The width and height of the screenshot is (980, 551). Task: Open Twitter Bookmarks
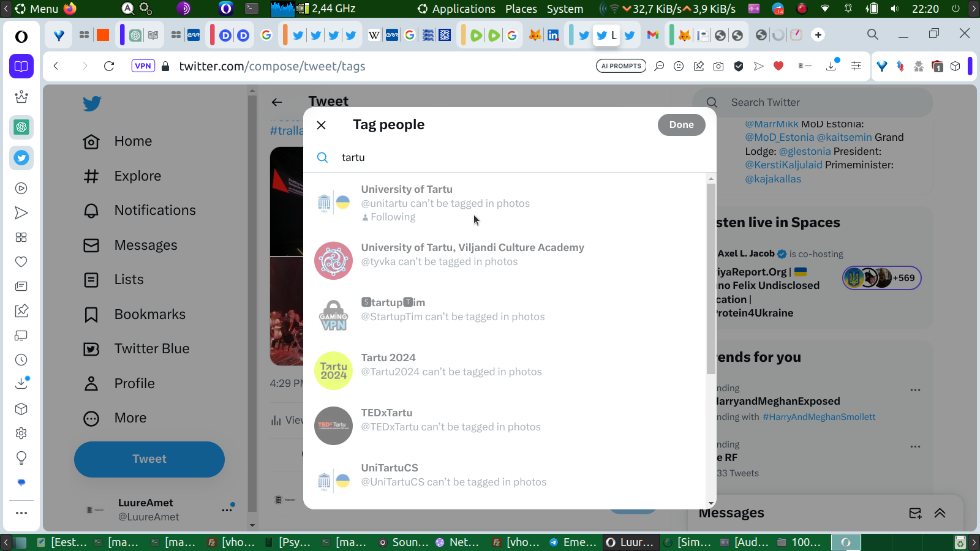point(134,315)
